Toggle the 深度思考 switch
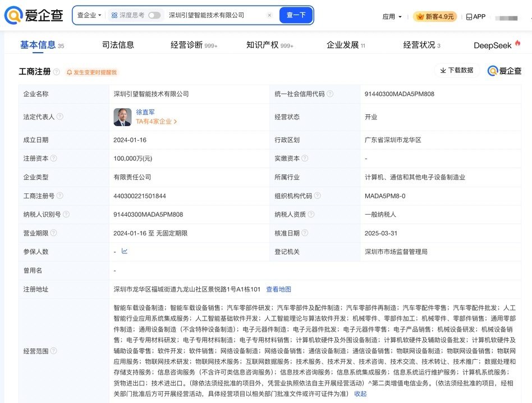532x403 pixels. (x=154, y=15)
